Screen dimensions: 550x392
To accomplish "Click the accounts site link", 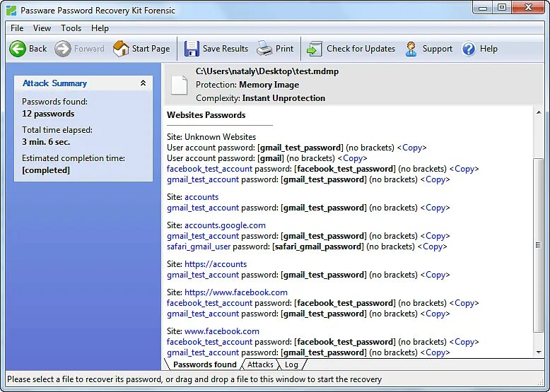I will (201, 197).
